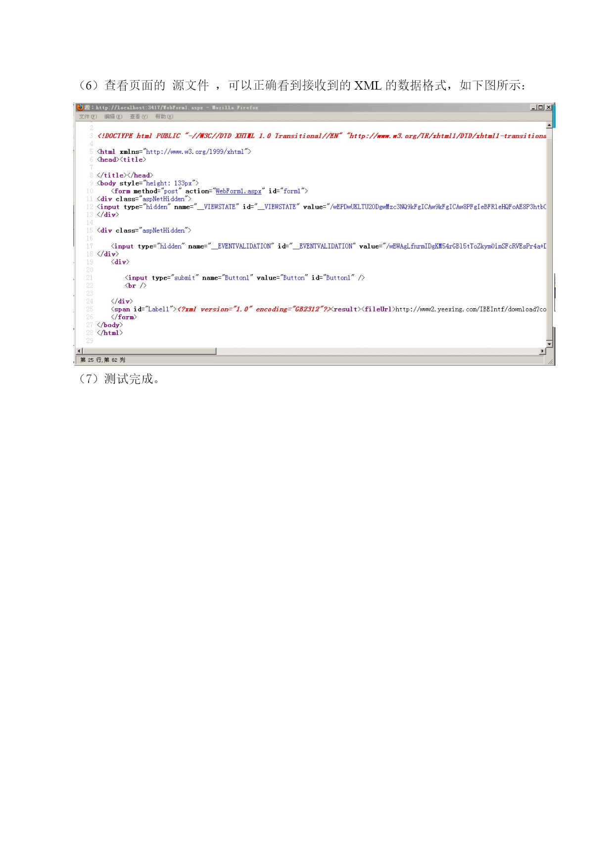Click the WebForm1.aspx link in the source
614x868 pixels.
(x=238, y=191)
